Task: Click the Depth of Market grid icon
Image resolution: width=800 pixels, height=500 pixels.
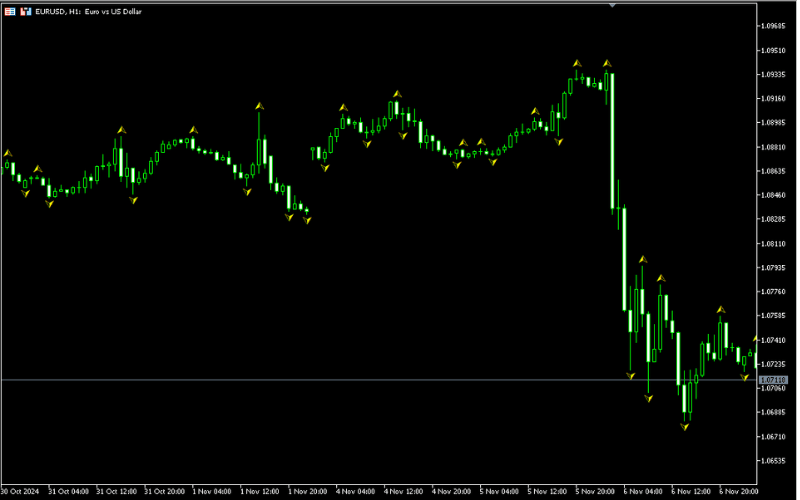Action: [10, 10]
